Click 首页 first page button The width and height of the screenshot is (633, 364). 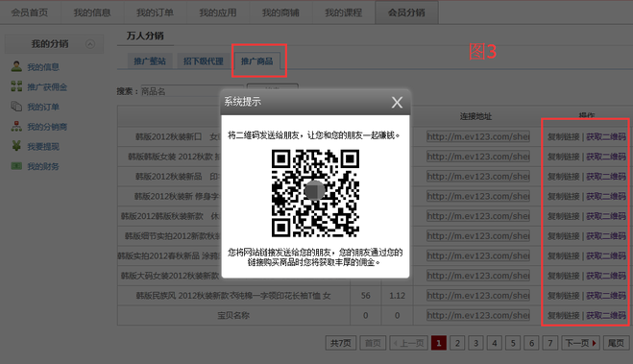click(x=373, y=343)
